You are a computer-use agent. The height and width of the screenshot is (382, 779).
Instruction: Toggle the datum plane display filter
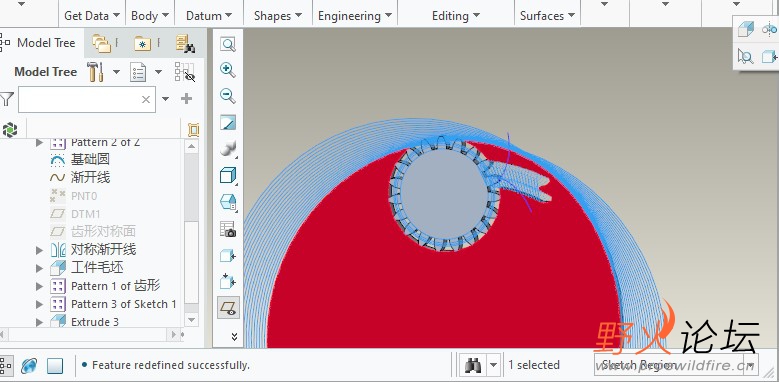coord(228,309)
